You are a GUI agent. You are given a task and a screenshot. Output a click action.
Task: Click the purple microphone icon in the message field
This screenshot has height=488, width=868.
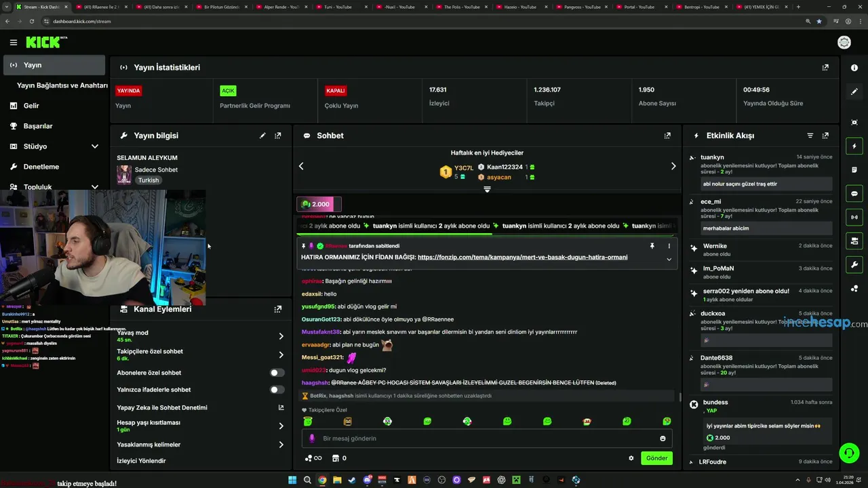pos(312,439)
